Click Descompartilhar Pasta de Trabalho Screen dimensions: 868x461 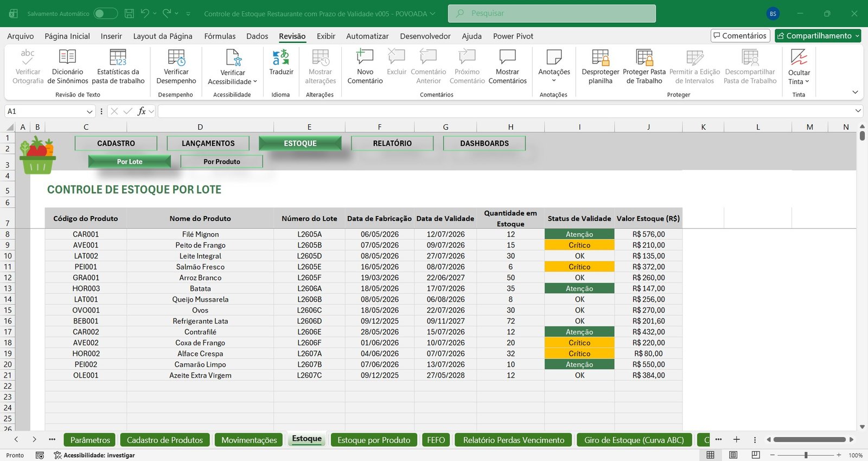coord(750,66)
